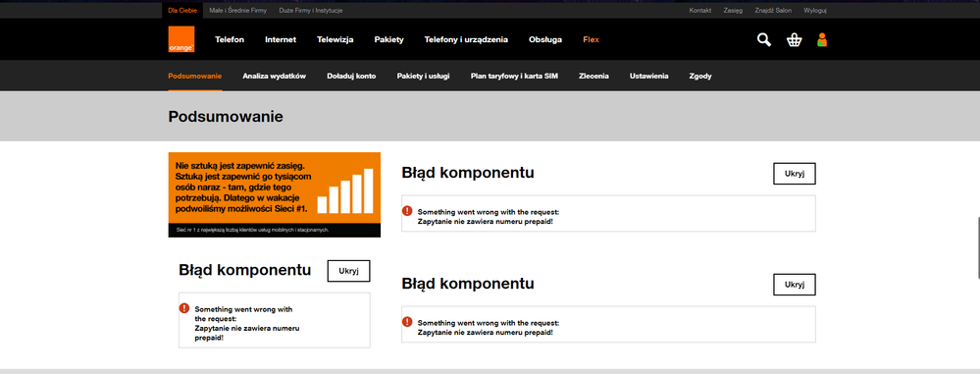Select the Podsumowanie tab

click(x=195, y=76)
